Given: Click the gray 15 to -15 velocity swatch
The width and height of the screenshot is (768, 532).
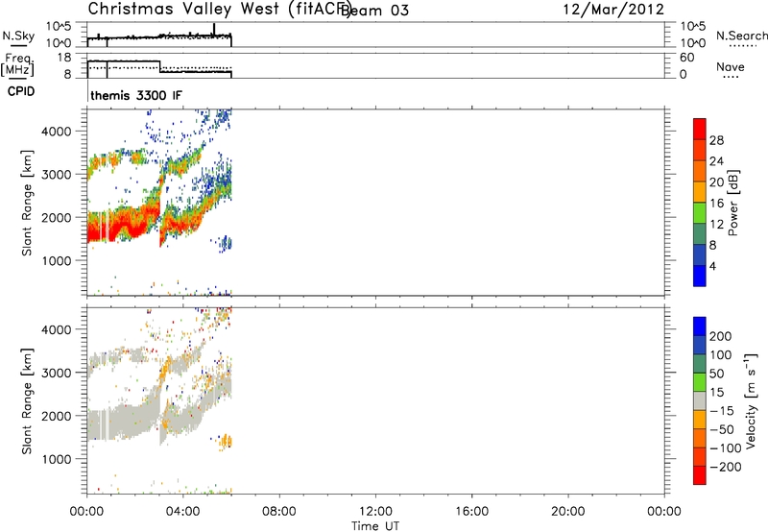Looking at the screenshot, I should (x=700, y=400).
